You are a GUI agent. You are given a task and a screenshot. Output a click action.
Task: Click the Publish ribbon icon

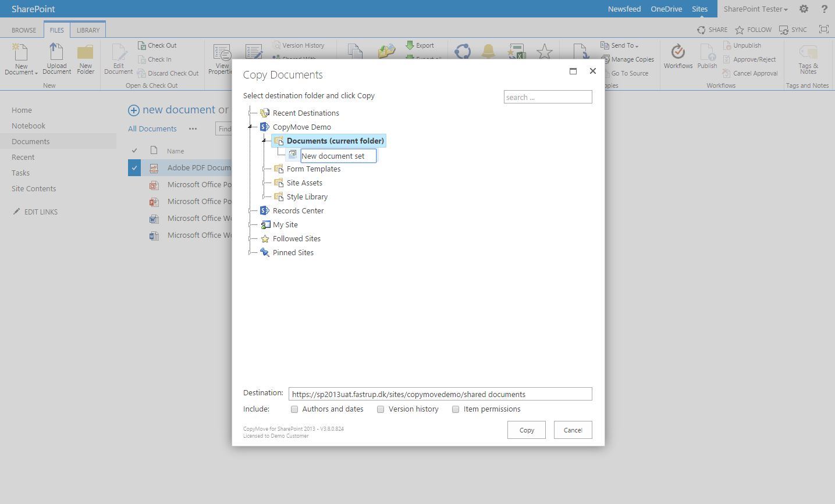click(x=708, y=52)
